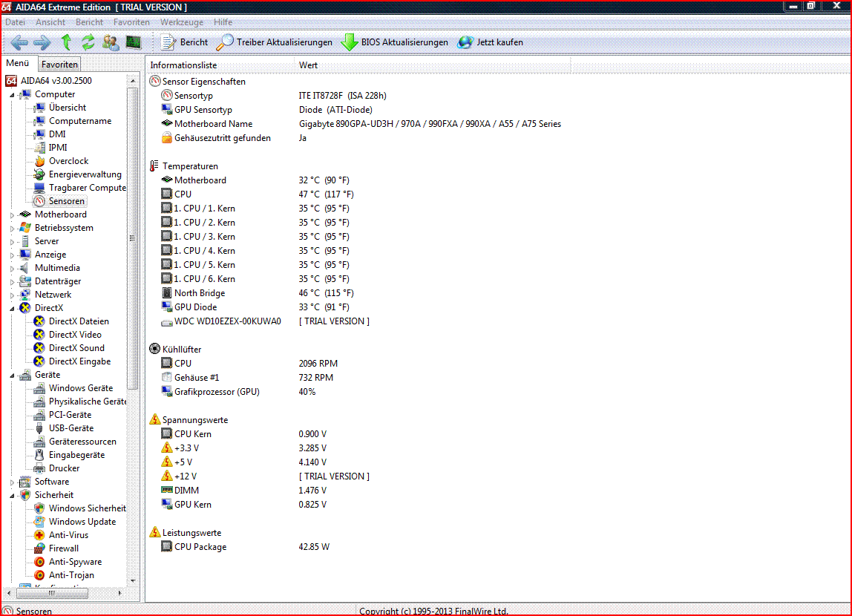Click Jetzt kaufen button
The height and width of the screenshot is (616, 852).
click(490, 42)
